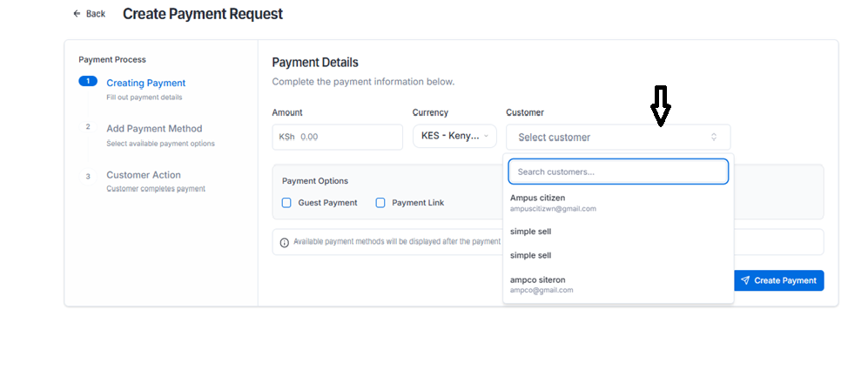The height and width of the screenshot is (384, 868).
Task: Click the step 3 number indicator
Action: point(87,176)
